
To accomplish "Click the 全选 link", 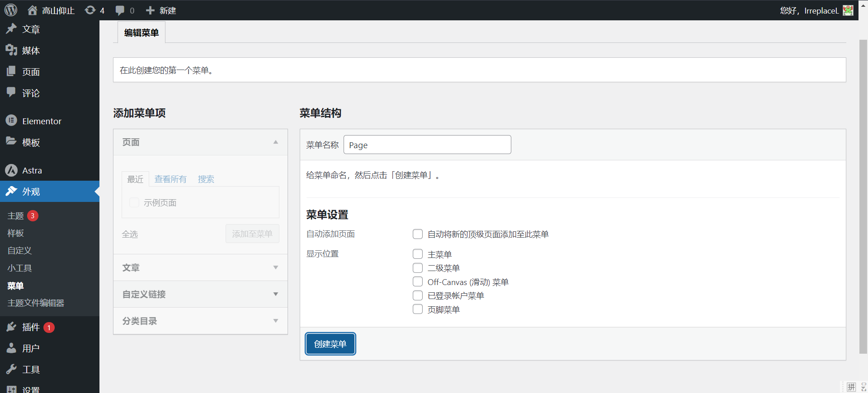I will point(130,234).
